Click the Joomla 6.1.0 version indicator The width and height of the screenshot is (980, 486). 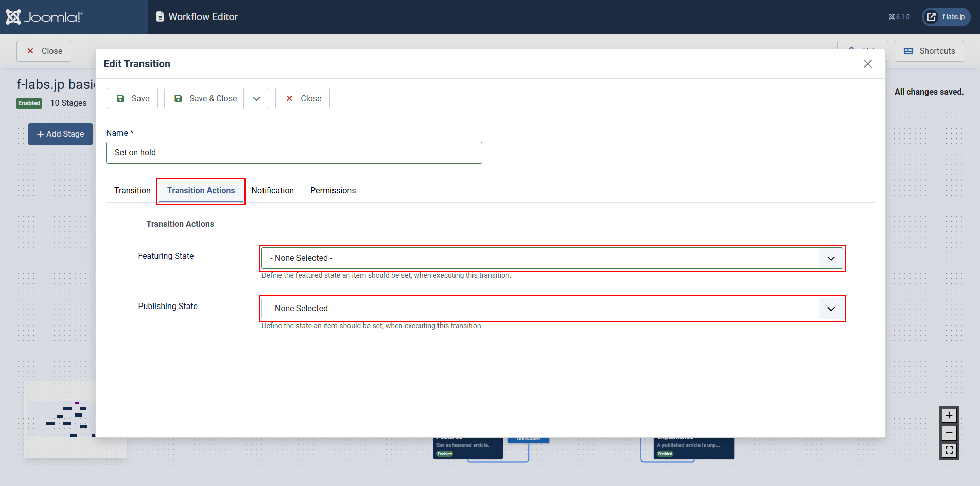[x=899, y=17]
